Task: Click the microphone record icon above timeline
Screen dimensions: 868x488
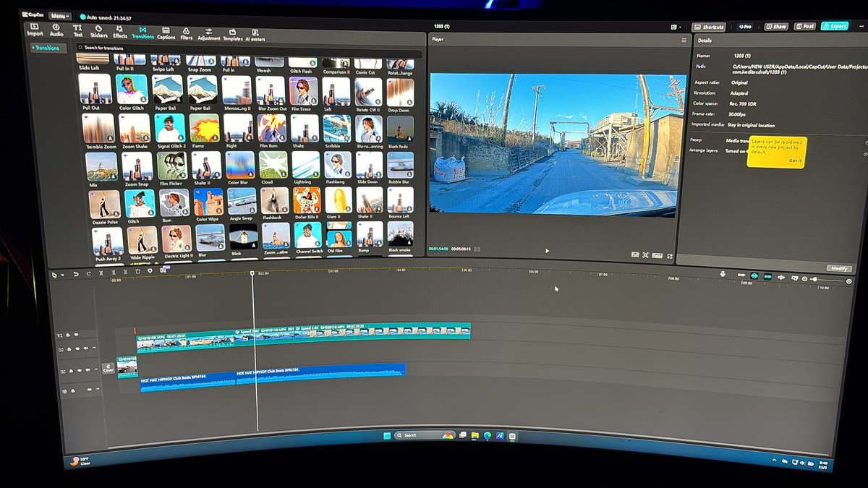Action: [x=723, y=275]
